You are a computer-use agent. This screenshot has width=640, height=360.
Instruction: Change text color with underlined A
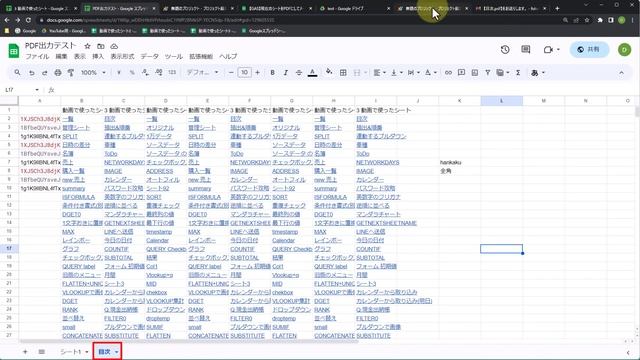click(312, 73)
